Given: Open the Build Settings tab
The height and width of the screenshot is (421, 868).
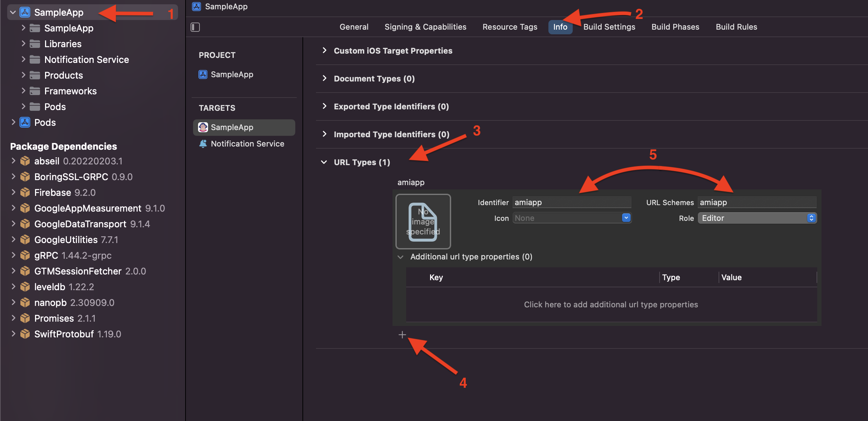Looking at the screenshot, I should point(609,27).
